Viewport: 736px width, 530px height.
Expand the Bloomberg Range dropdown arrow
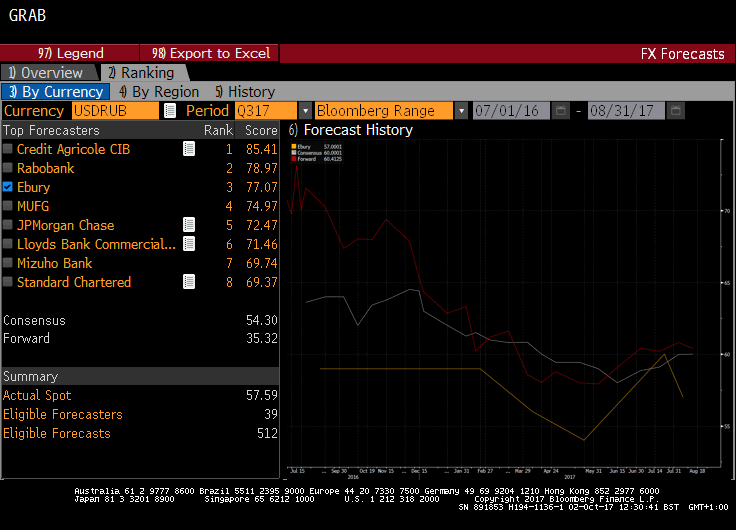[x=461, y=111]
